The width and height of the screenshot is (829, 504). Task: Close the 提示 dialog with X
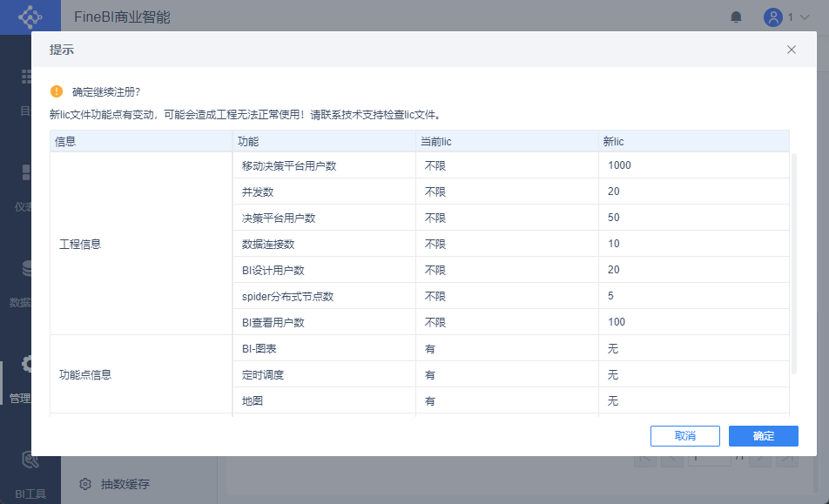pyautogui.click(x=792, y=50)
